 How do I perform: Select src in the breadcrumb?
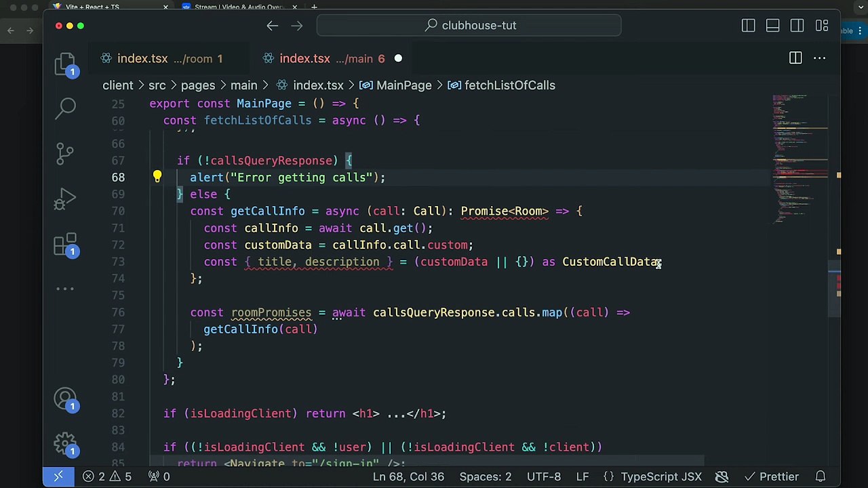pos(157,85)
